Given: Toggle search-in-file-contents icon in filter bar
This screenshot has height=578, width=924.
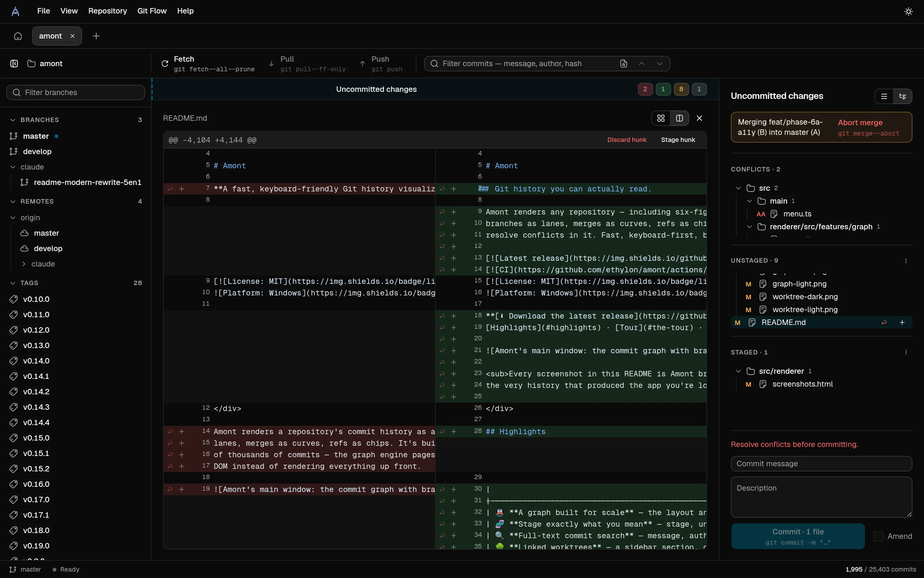Looking at the screenshot, I should [623, 64].
